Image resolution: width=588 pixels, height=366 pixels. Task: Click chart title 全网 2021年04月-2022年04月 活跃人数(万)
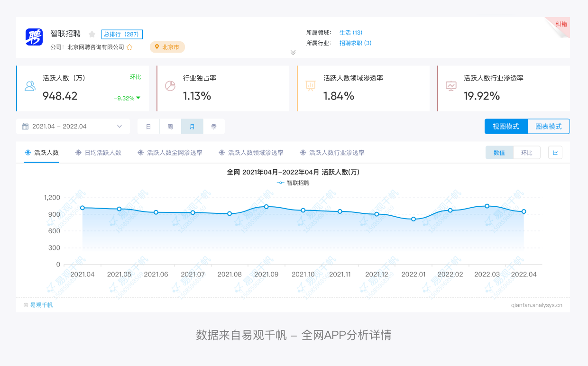point(293,172)
